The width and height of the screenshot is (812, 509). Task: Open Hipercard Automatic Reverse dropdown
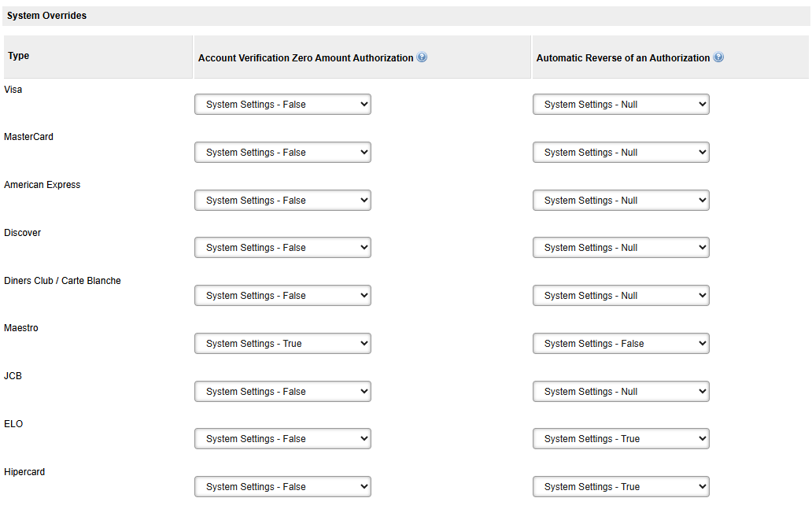click(x=621, y=487)
